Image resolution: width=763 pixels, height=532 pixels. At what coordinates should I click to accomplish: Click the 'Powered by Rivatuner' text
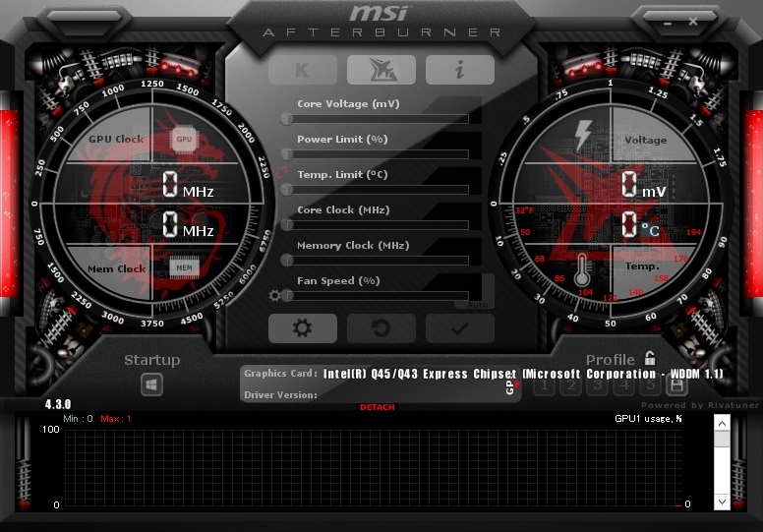700,405
